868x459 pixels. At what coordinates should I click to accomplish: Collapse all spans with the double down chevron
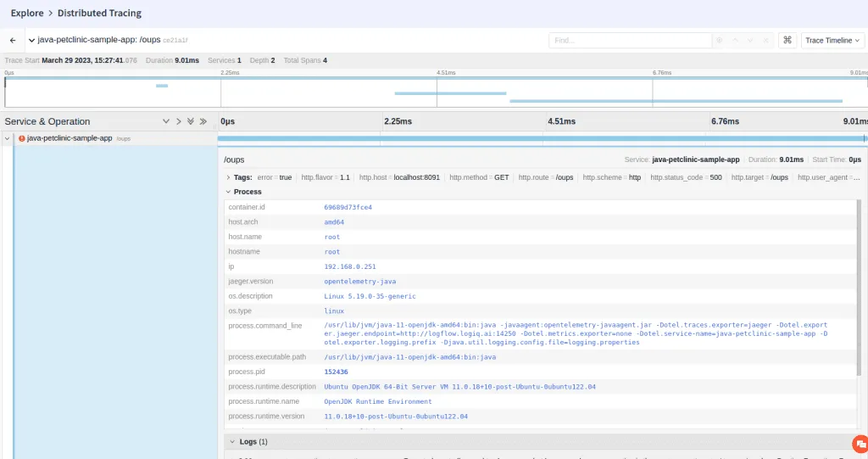click(x=191, y=121)
